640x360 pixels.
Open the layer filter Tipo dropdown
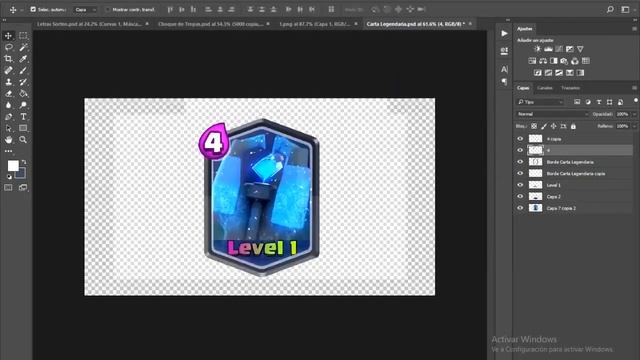(x=540, y=102)
